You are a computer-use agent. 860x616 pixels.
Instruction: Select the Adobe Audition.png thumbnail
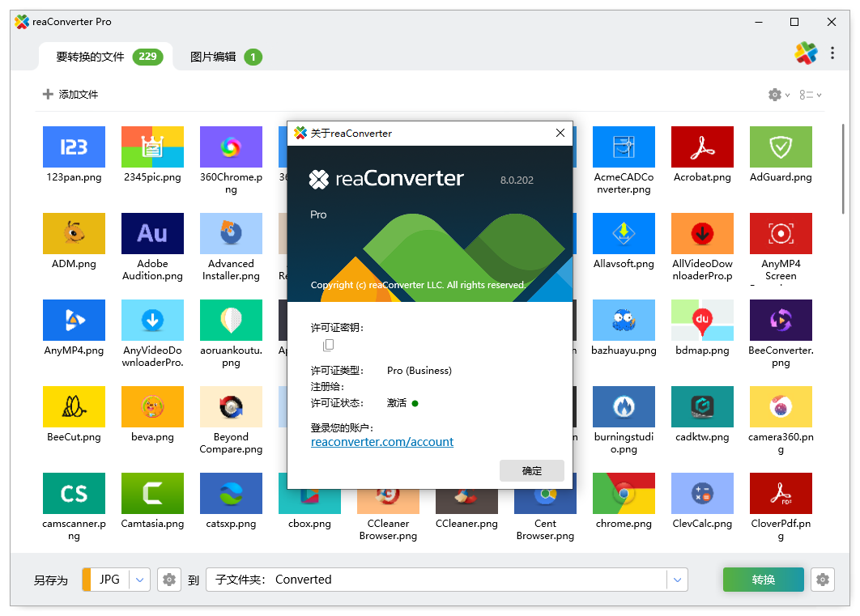152,233
